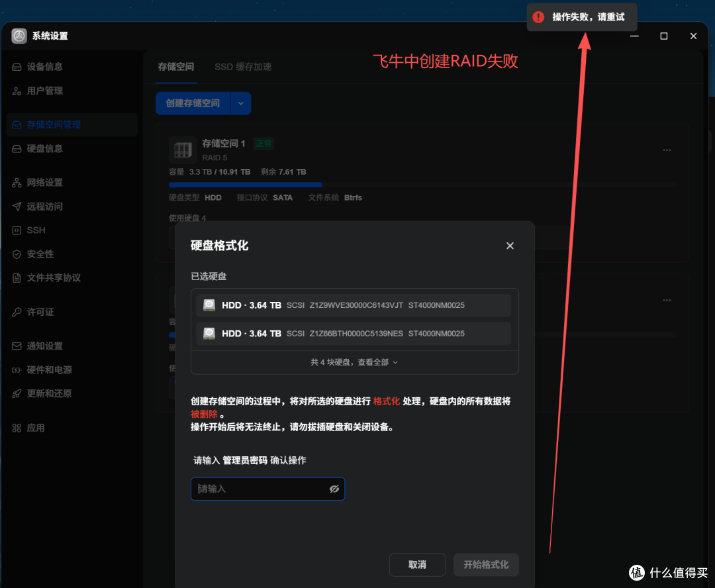Screen dimensions: 715x588
Task: Select disk row Z1Z9WVE30000C6143VJT
Action: click(x=354, y=305)
